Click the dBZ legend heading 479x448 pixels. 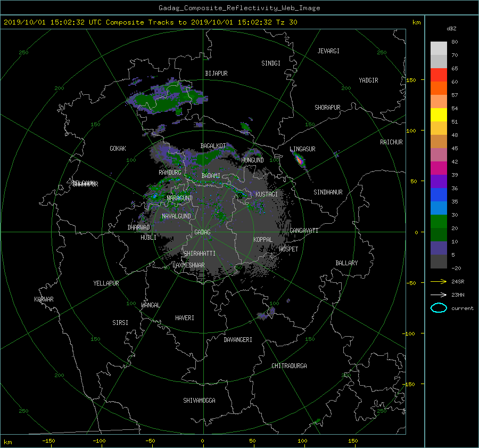451,29
